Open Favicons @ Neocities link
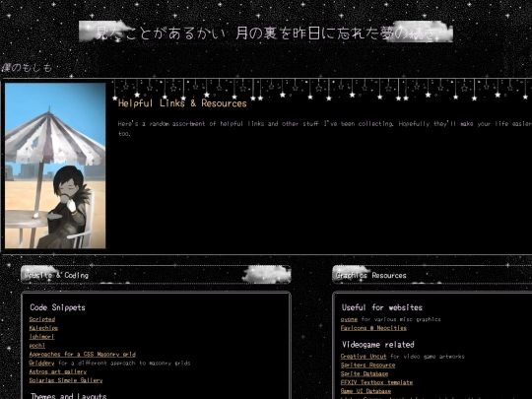 373,328
